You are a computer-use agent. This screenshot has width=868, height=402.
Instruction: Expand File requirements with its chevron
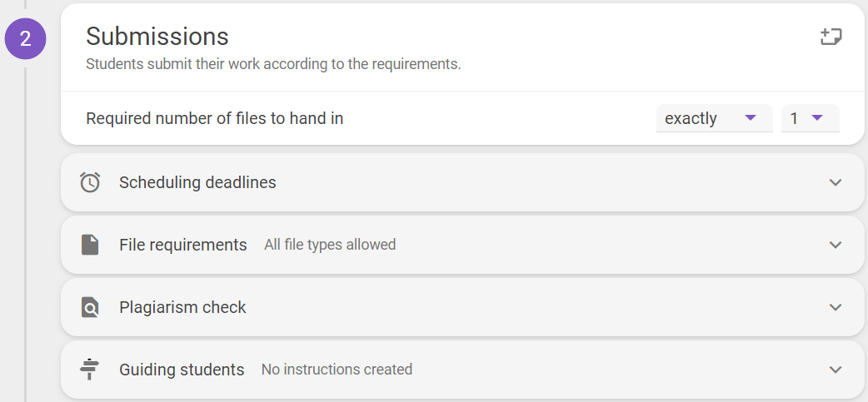836,245
